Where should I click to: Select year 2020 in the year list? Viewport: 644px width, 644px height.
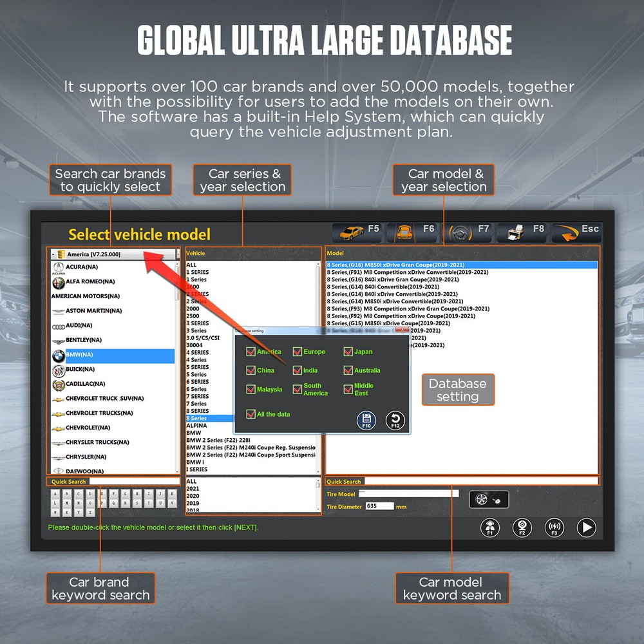(x=193, y=496)
